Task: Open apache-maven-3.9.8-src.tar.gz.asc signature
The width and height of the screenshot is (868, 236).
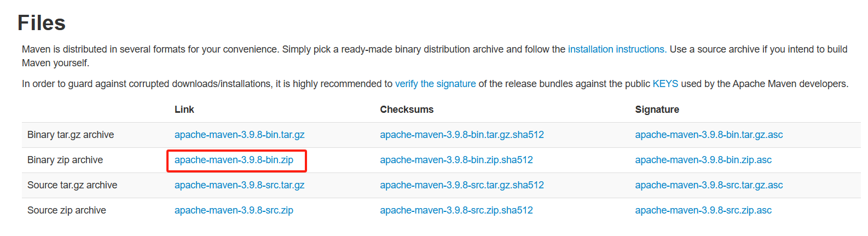Action: pos(709,185)
